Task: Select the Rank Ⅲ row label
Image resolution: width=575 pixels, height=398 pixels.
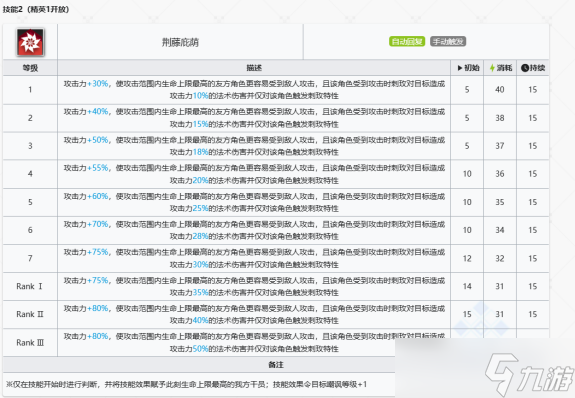Action: [x=30, y=343]
